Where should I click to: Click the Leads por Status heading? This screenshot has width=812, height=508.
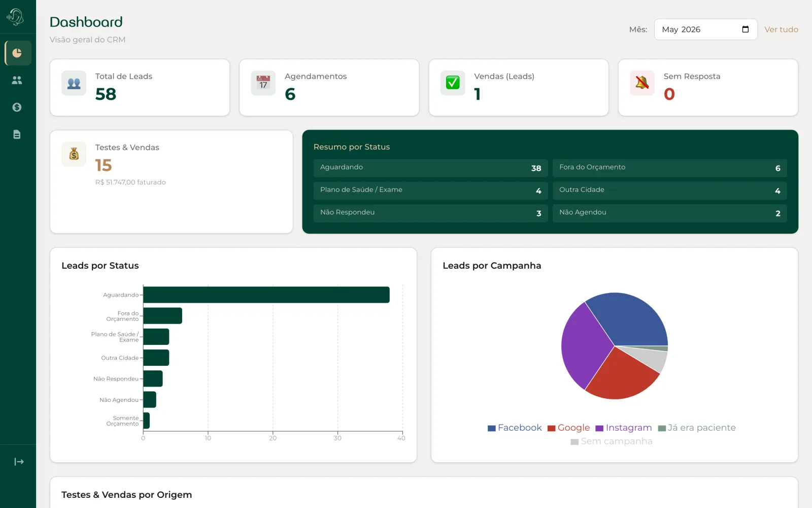click(x=100, y=266)
